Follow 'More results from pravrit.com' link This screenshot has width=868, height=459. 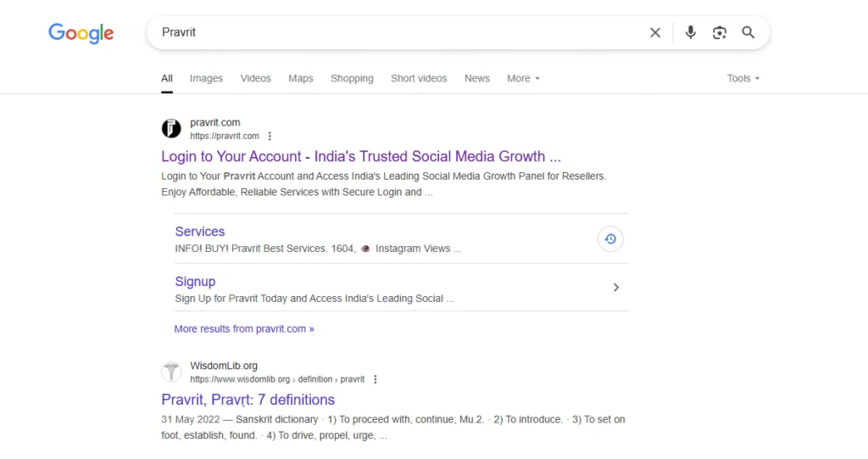(x=244, y=328)
